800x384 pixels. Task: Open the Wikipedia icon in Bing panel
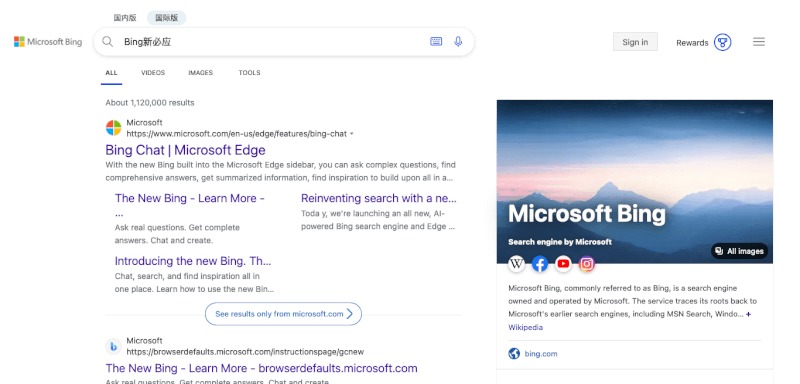[x=516, y=264]
